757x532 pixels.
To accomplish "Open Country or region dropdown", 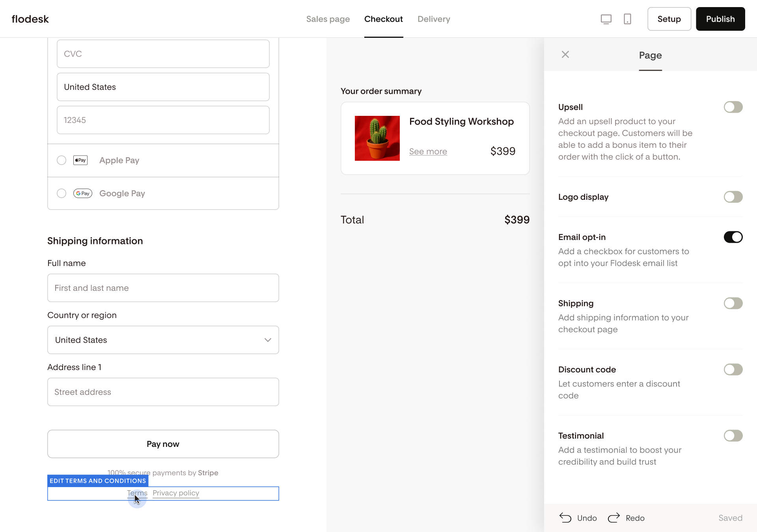I will [163, 340].
